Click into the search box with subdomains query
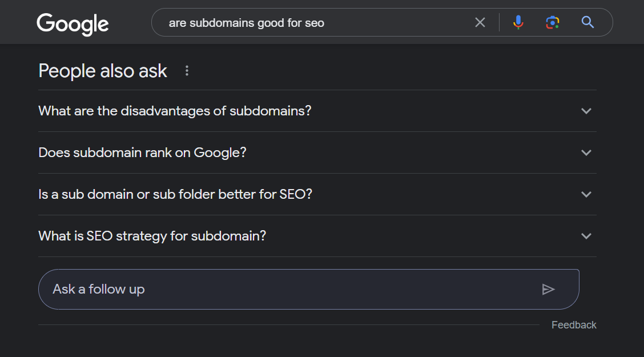Viewport: 644px width, 357px height. 388,23
